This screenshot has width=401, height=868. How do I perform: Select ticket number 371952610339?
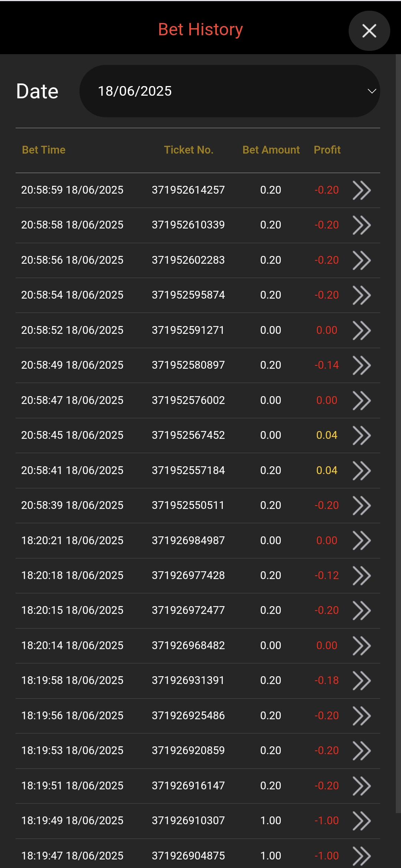tap(188, 225)
